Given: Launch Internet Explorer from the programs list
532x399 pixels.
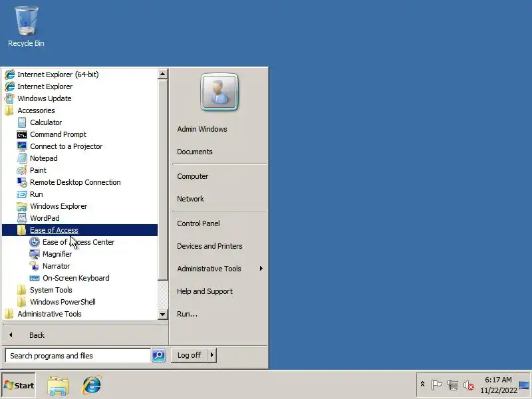Looking at the screenshot, I should click(45, 86).
